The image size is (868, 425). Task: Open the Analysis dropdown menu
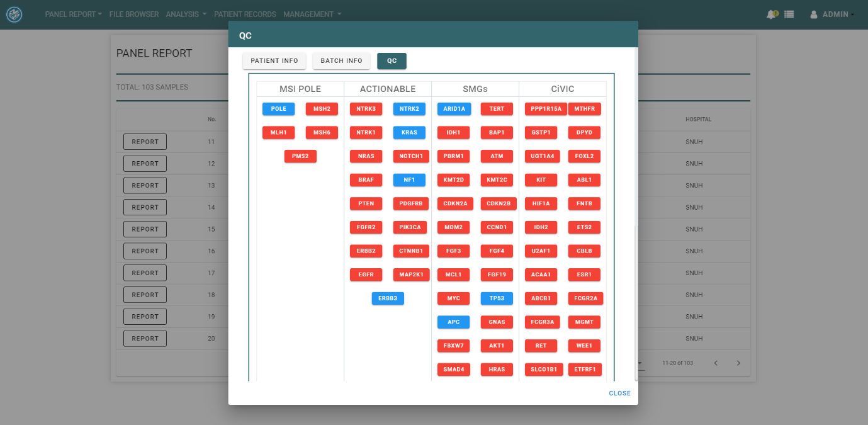pyautogui.click(x=186, y=14)
